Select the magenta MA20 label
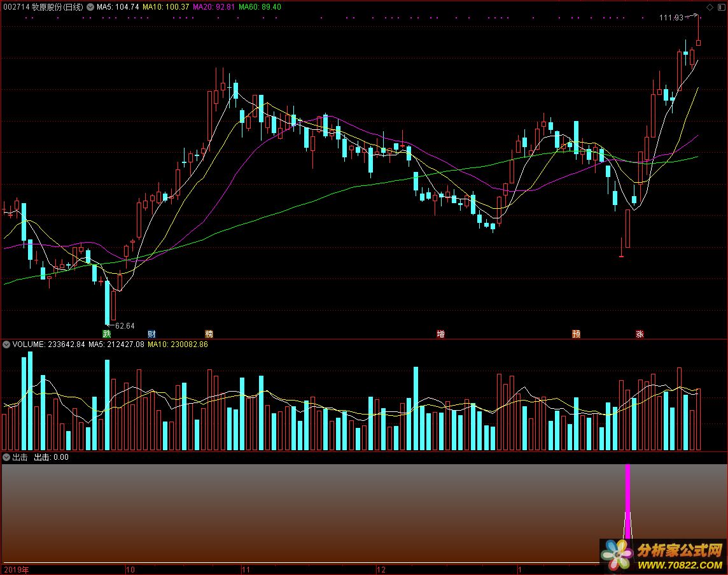 point(214,7)
